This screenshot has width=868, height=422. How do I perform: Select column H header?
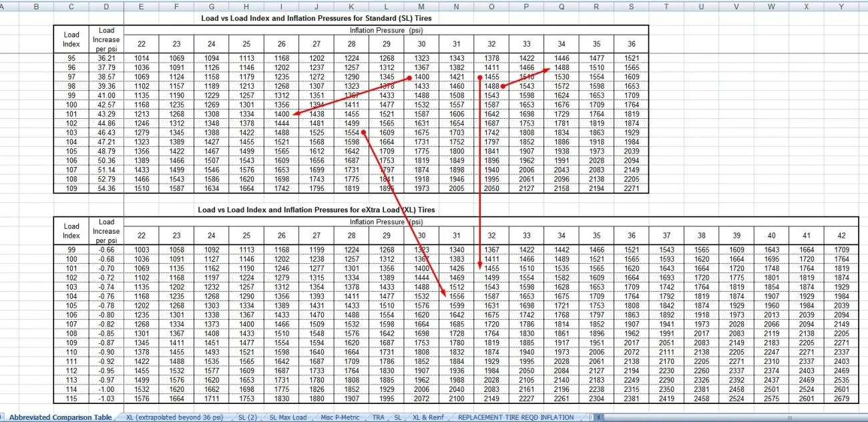tap(246, 6)
